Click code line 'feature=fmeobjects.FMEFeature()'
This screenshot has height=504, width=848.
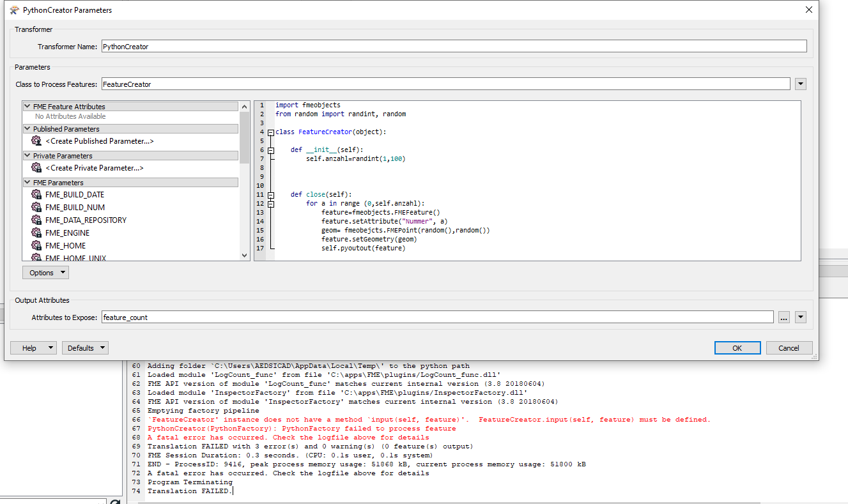(x=381, y=212)
